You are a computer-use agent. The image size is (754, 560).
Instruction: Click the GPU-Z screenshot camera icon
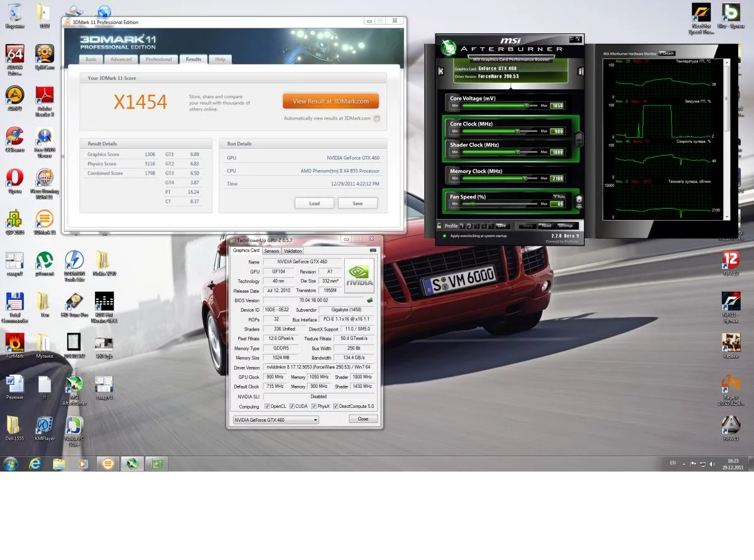tap(373, 250)
